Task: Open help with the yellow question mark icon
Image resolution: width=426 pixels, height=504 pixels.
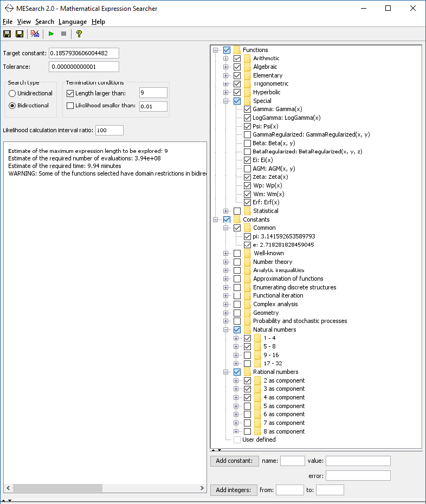Action: [x=79, y=34]
